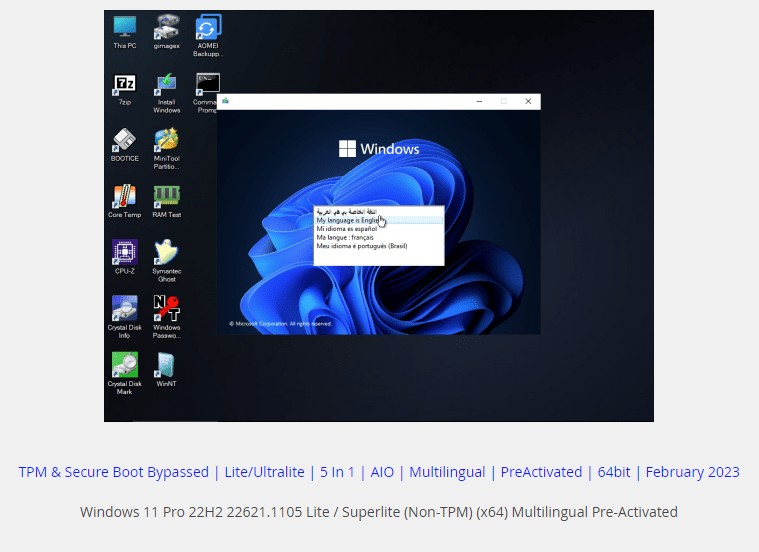The width and height of the screenshot is (759, 552).
Task: Click the Microsoft Corporation copyright text
Action: click(x=280, y=323)
